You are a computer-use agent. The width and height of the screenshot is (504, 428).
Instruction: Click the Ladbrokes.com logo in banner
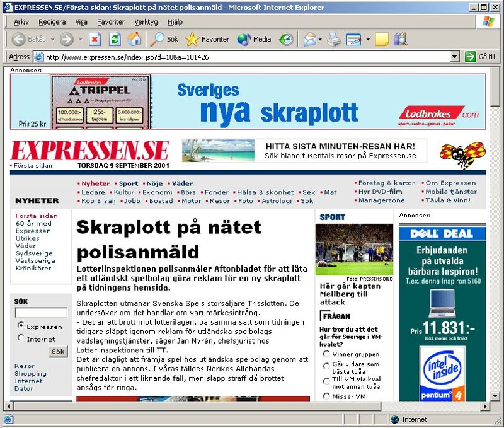438,116
